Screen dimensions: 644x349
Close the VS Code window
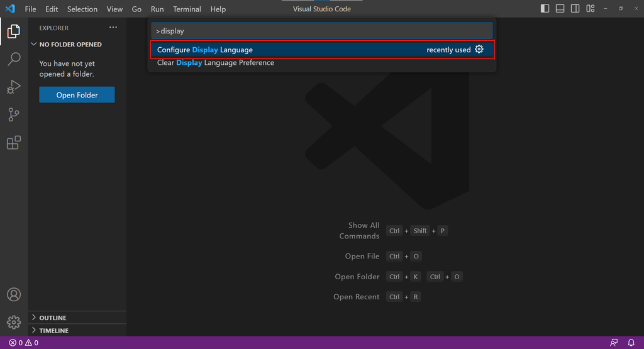pos(636,9)
